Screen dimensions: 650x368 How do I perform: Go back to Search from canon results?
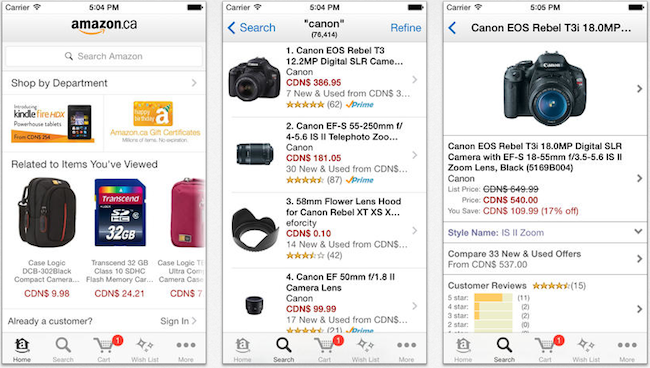(252, 28)
